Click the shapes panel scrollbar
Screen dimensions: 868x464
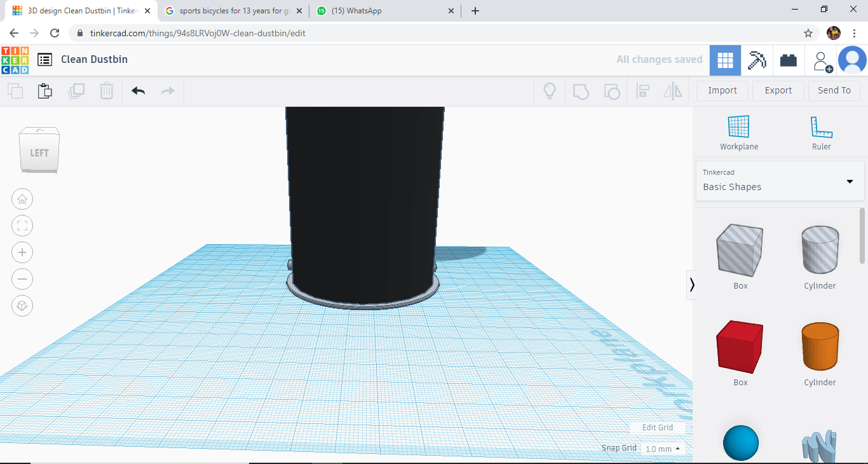862,235
